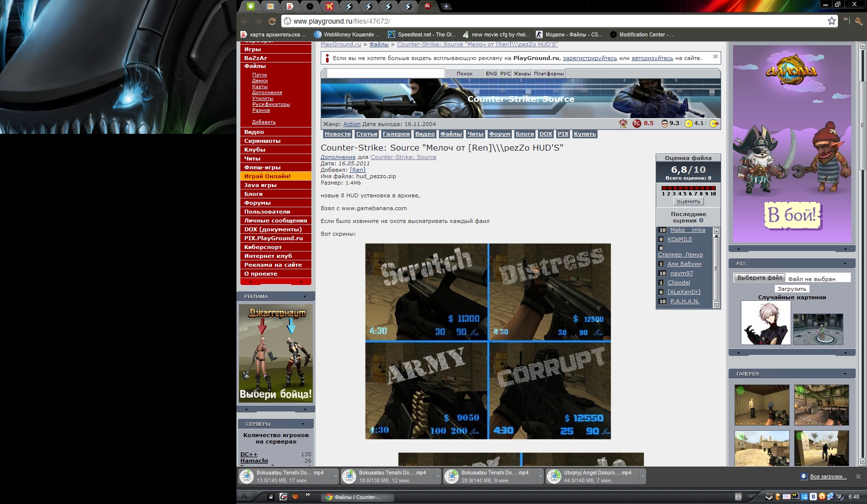
Task: Open the Жанры tab
Action: 522,73
